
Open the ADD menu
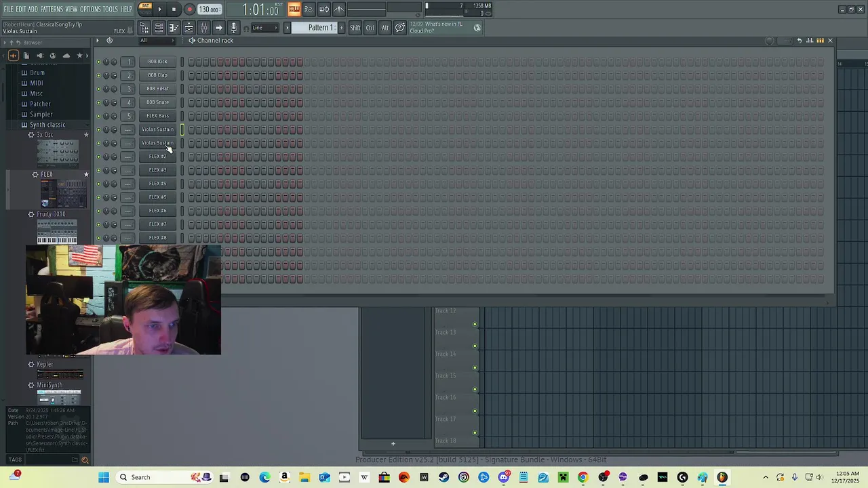pos(33,9)
